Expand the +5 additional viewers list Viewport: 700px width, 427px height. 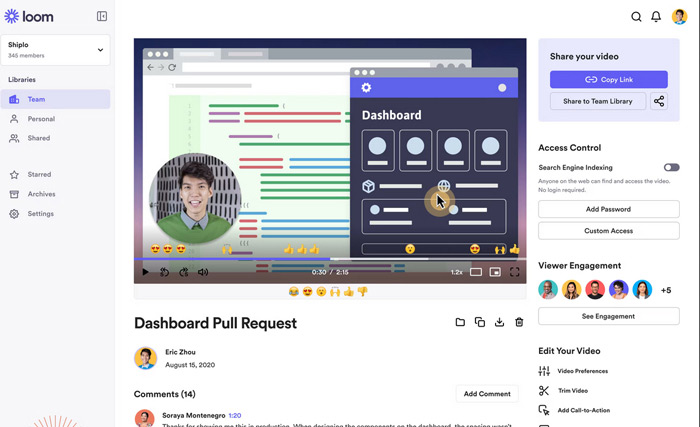[x=666, y=290]
